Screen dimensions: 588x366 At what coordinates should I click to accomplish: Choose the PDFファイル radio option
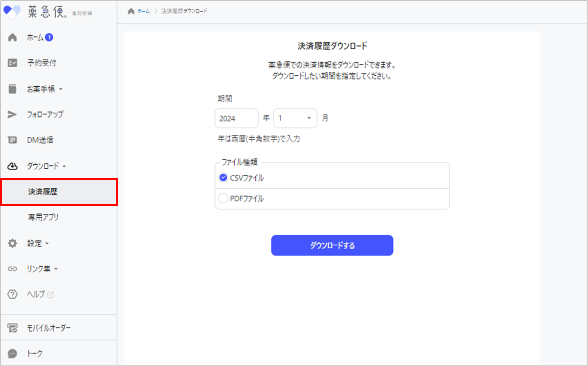pyautogui.click(x=223, y=198)
